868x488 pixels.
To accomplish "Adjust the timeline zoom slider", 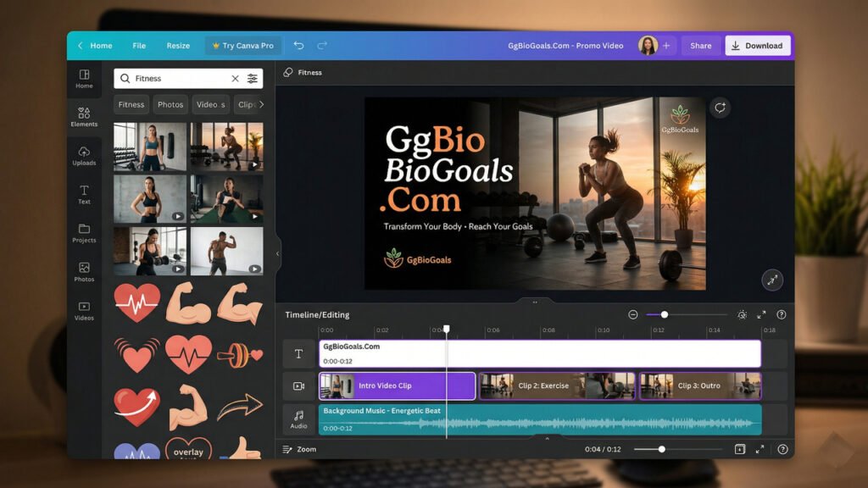I will 665,314.
